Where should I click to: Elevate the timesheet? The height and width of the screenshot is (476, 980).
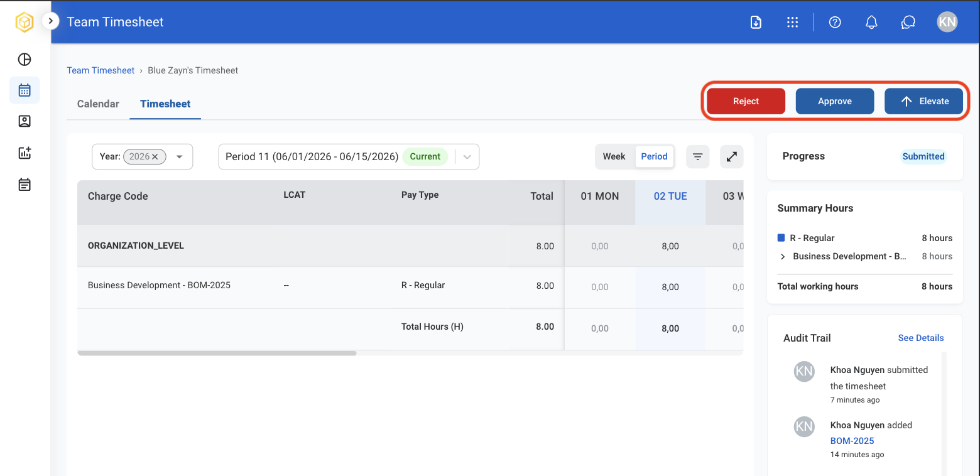click(x=923, y=101)
